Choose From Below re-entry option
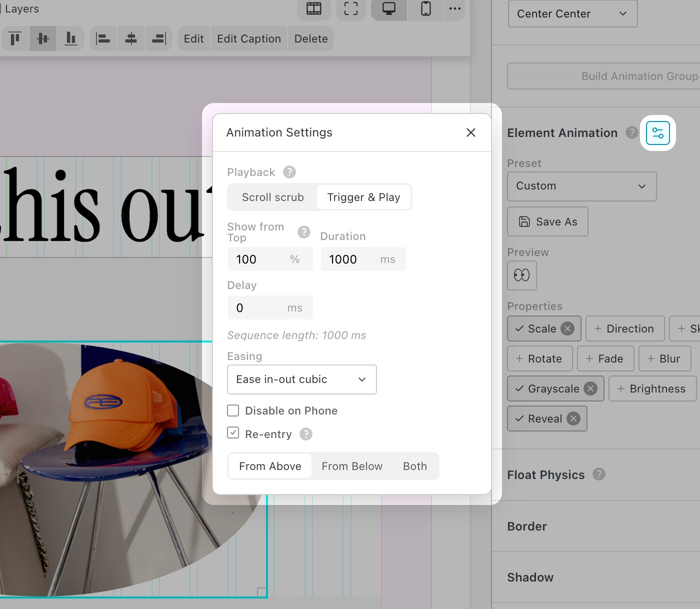The height and width of the screenshot is (609, 700). click(352, 466)
